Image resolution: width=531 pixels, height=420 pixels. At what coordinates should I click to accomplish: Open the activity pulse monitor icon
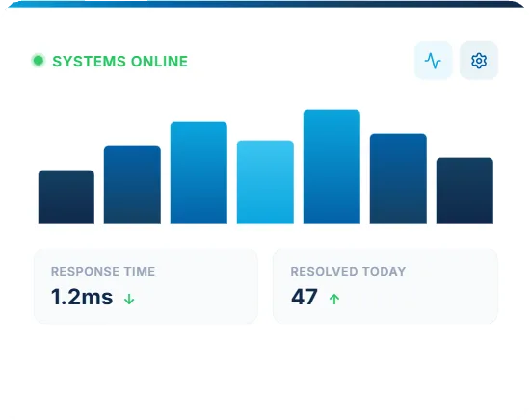click(x=433, y=61)
